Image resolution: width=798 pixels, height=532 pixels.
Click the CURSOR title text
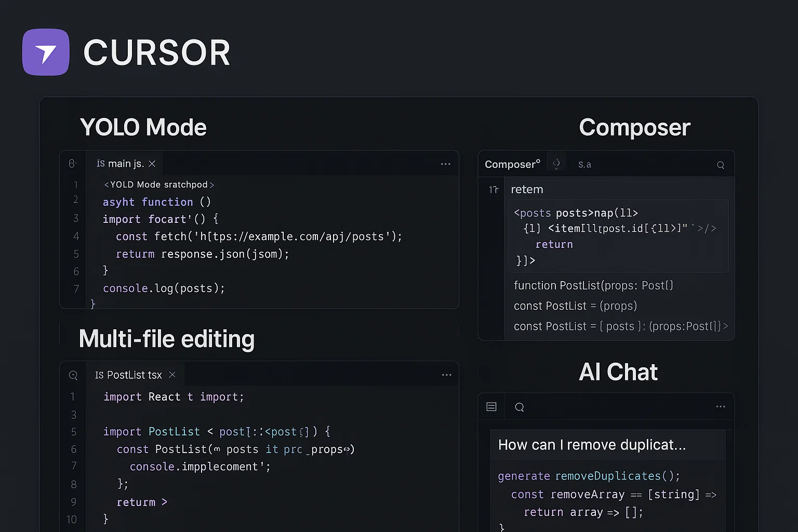coord(157,52)
